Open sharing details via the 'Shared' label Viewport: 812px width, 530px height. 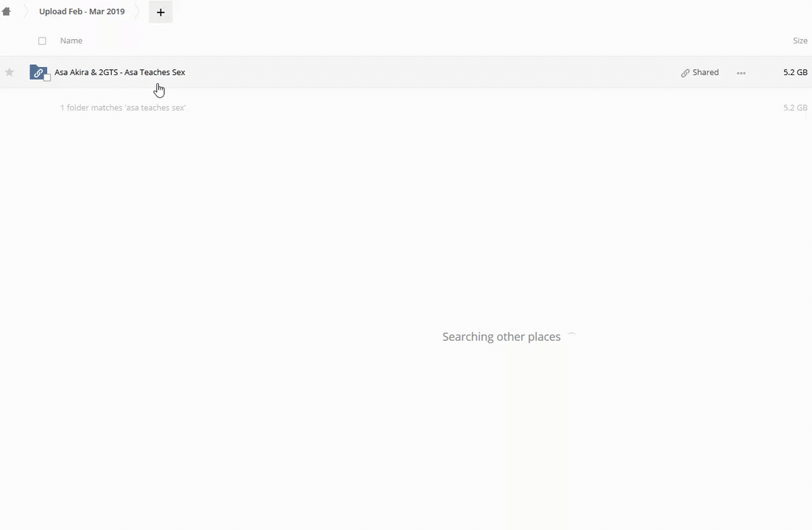coord(705,72)
